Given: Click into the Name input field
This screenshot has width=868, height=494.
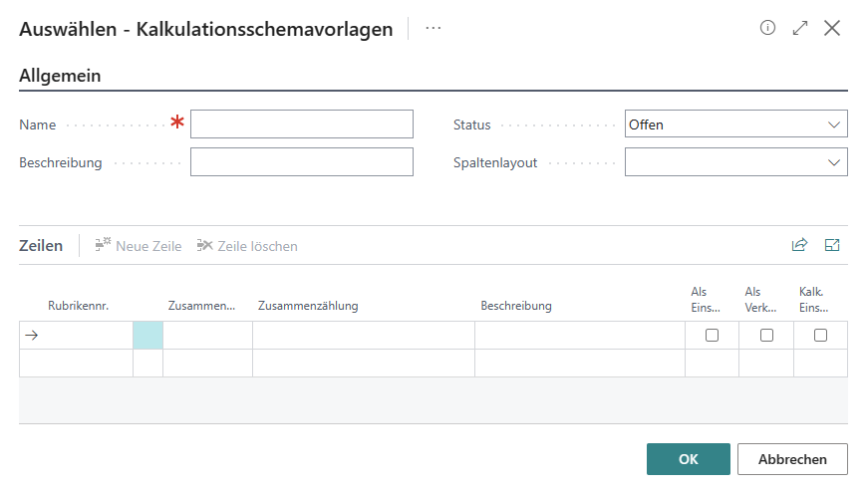Looking at the screenshot, I should [302, 123].
